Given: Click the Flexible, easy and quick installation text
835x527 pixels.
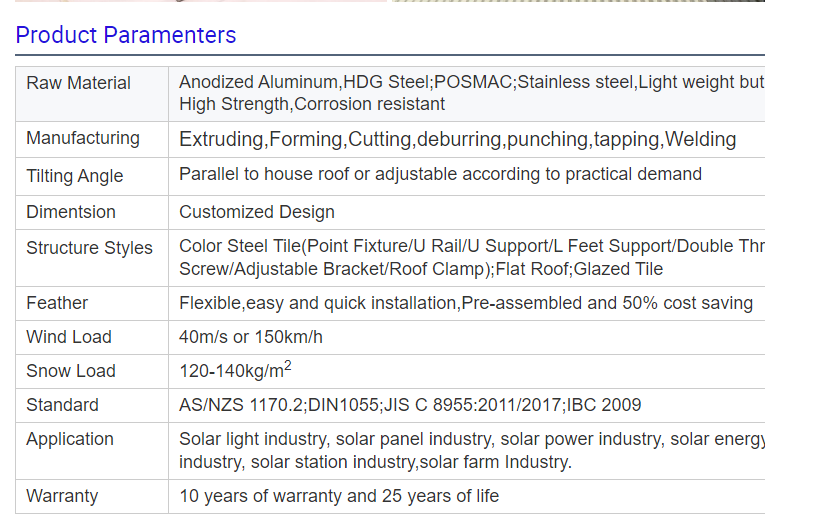Looking at the screenshot, I should [x=465, y=303].
